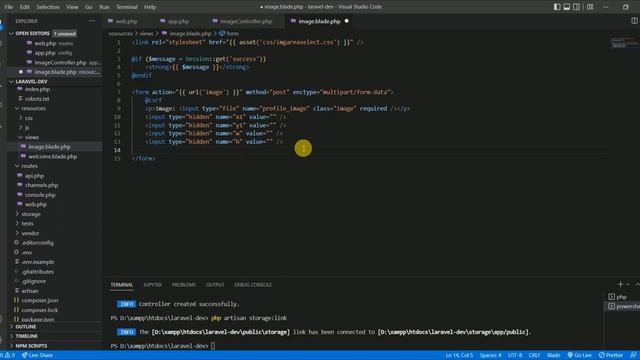Switch to the DEBUG CONSOLE panel tab
Image resolution: width=640 pixels, height=360 pixels.
tap(253, 284)
